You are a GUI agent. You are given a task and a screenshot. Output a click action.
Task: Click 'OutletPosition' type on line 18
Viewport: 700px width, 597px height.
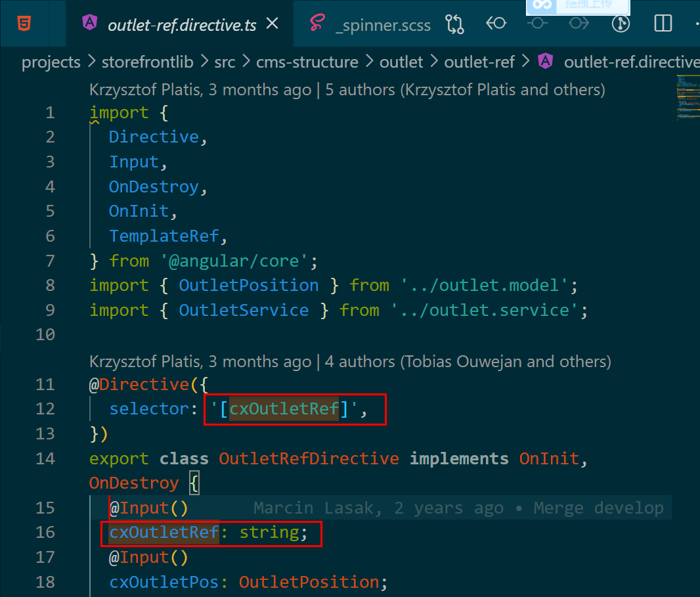pyautogui.click(x=309, y=583)
